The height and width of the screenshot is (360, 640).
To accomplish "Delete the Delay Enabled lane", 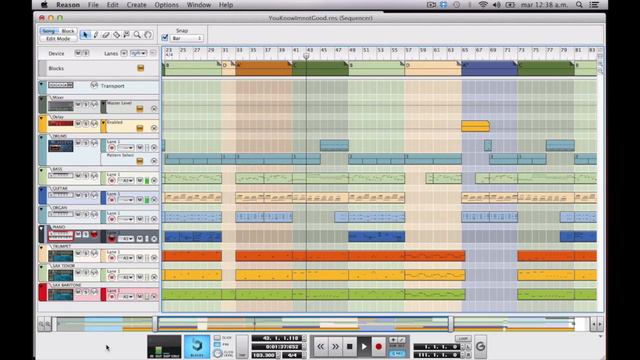I will pos(154,128).
